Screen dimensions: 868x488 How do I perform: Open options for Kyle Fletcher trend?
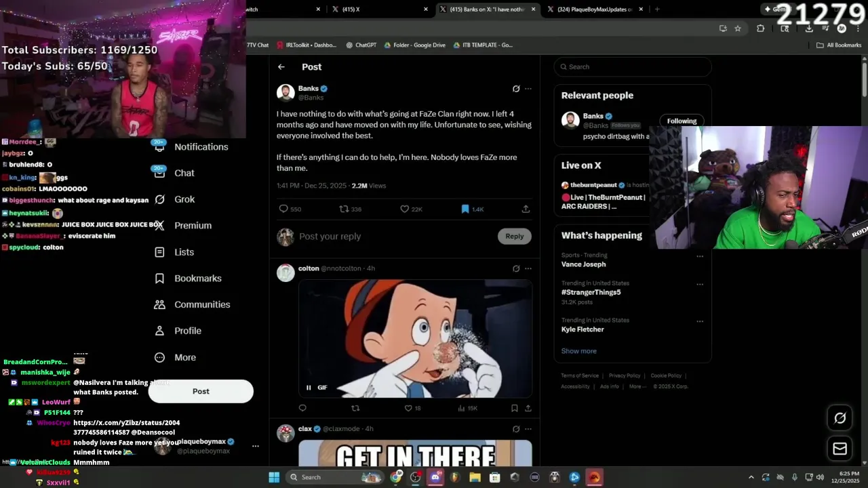(x=700, y=321)
